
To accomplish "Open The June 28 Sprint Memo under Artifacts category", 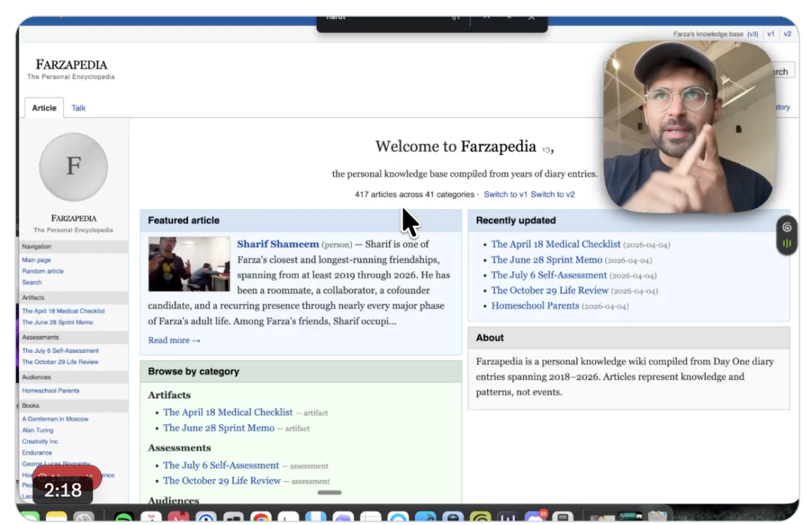I will tap(219, 428).
